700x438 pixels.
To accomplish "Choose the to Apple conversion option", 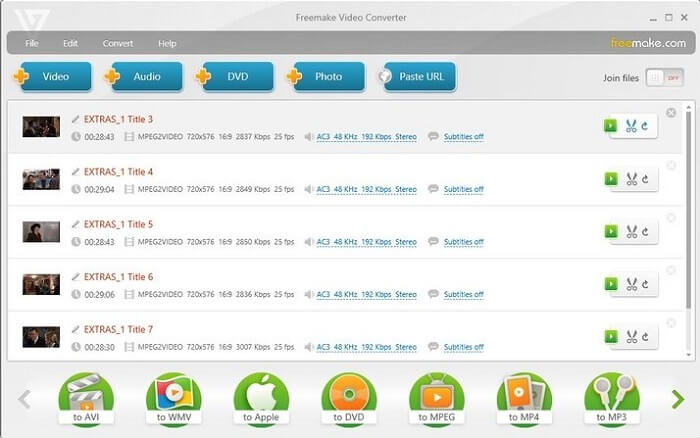I will (261, 400).
